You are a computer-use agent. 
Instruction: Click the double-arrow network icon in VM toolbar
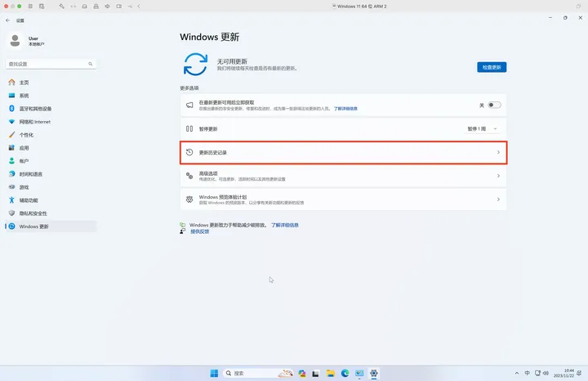point(73,7)
